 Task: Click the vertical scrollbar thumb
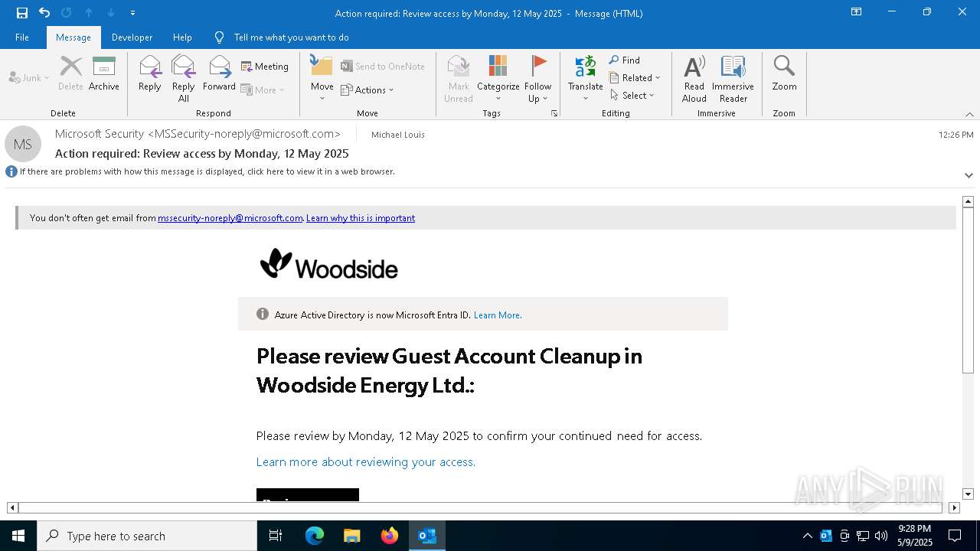point(968,291)
